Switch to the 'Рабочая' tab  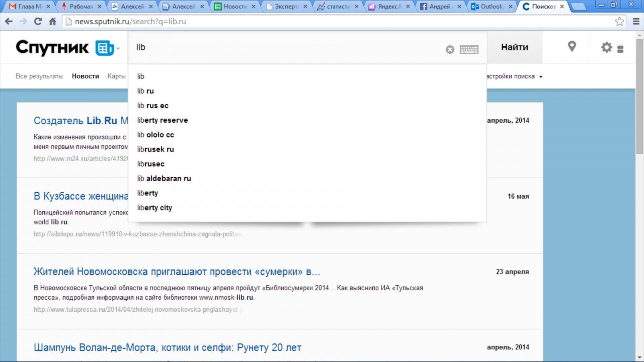coord(80,6)
